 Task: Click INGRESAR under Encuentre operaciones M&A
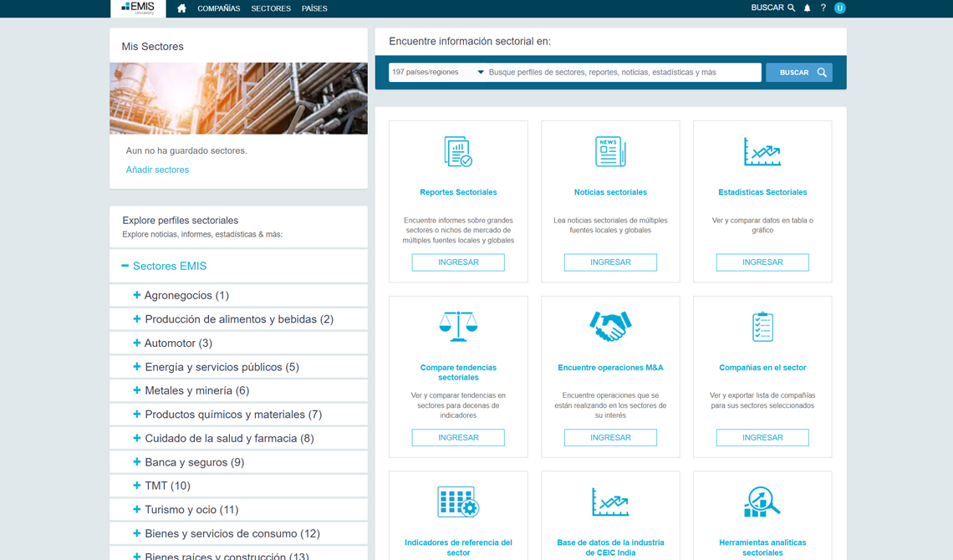(x=610, y=437)
